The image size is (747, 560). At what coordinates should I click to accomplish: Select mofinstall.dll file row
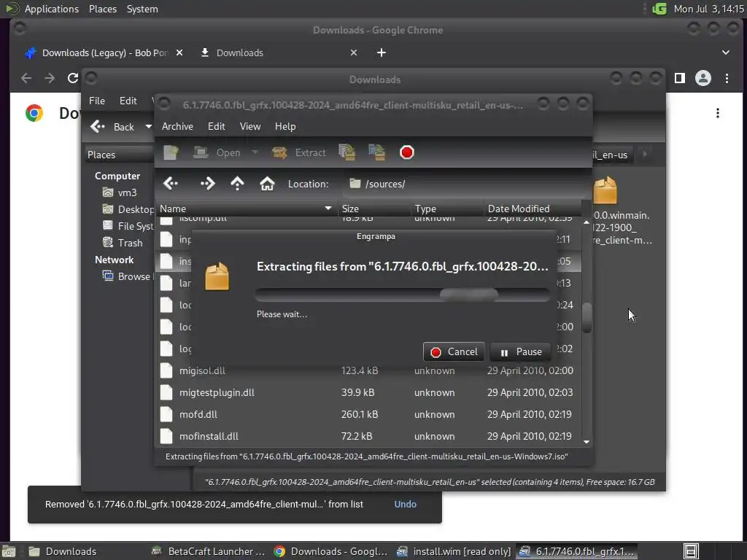(368, 436)
